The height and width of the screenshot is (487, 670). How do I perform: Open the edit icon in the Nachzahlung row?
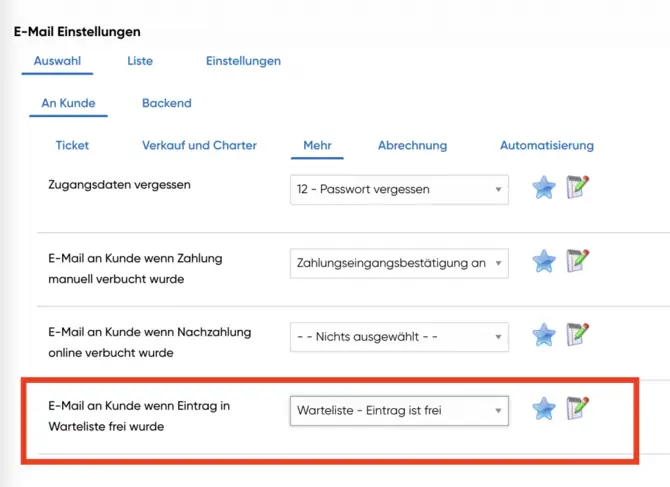pos(577,334)
